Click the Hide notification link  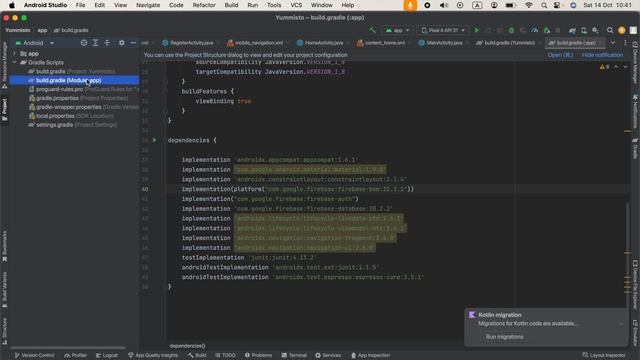[x=602, y=55]
